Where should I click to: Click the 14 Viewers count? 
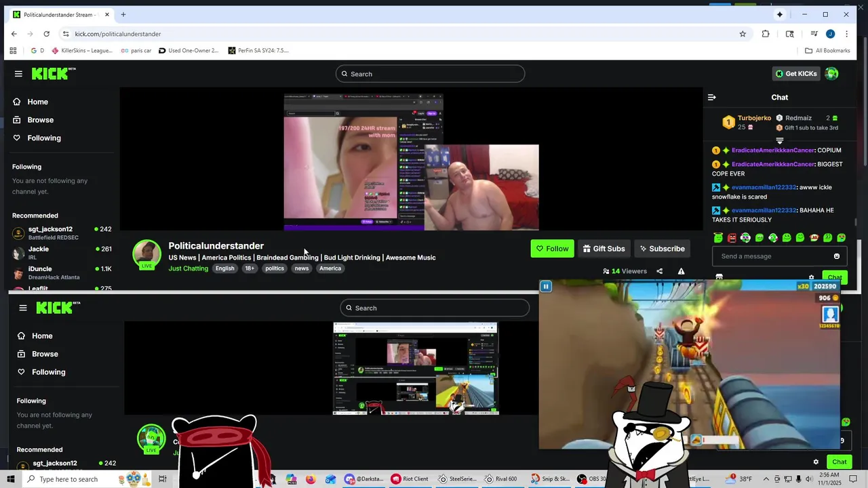point(625,271)
